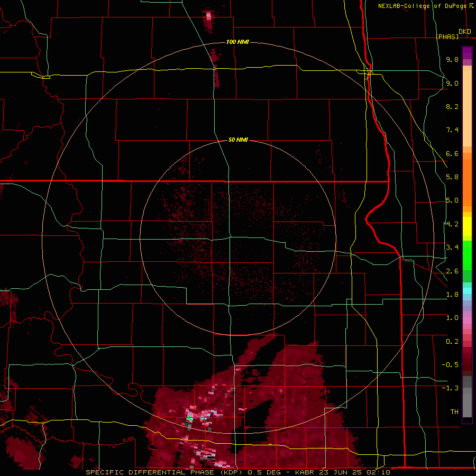The height and width of the screenshot is (476, 476).
Task: Click the orange segment of the color bar
Action: (x=467, y=182)
